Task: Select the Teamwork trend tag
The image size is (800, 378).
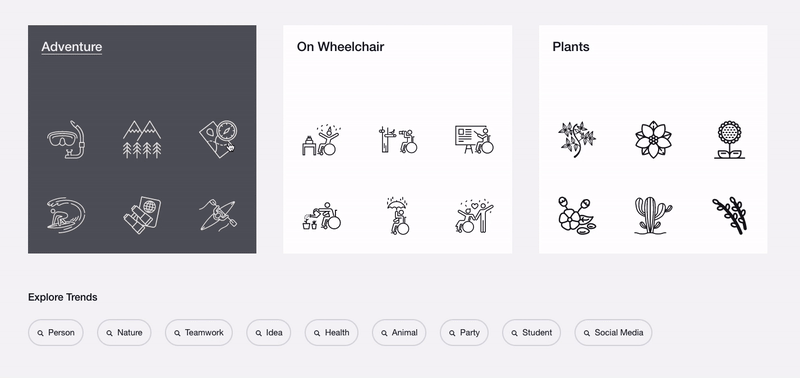Action: click(198, 333)
